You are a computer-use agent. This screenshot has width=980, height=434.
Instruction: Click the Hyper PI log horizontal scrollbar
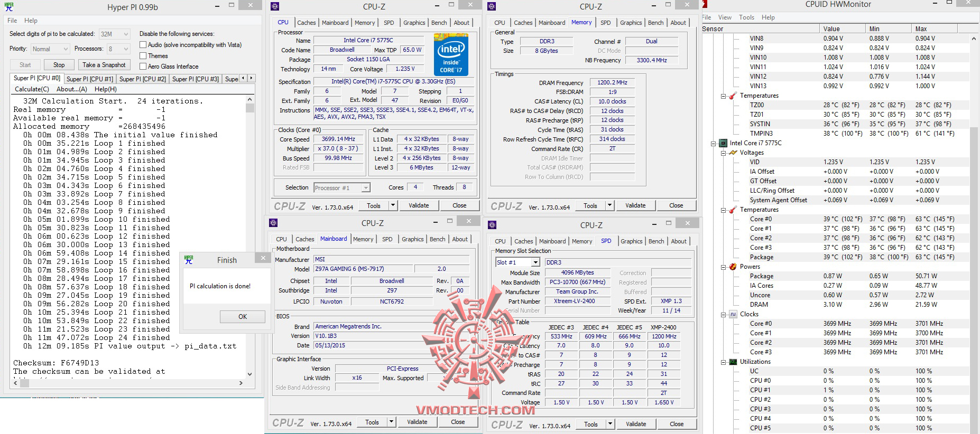[x=128, y=382]
